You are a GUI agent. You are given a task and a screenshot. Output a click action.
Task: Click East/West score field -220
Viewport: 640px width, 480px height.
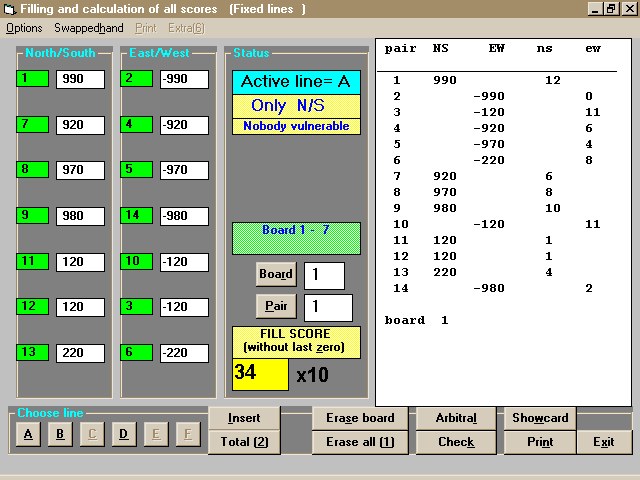[184, 353]
